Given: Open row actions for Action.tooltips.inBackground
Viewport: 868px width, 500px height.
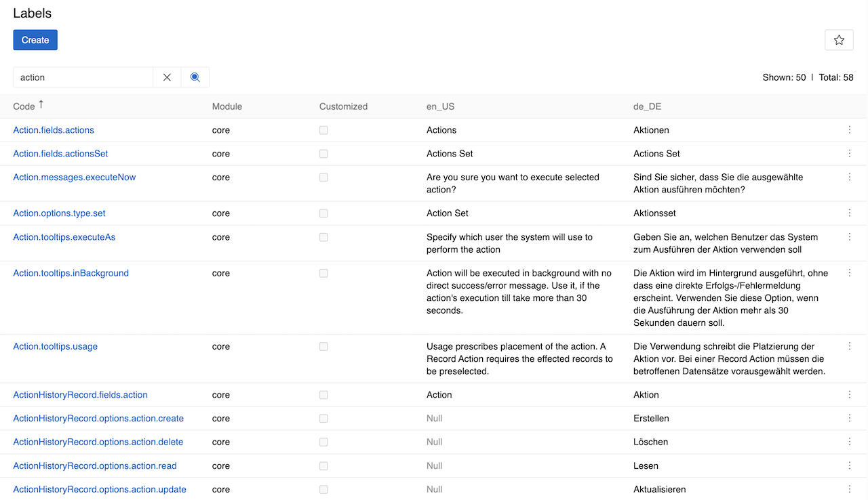Looking at the screenshot, I should coord(849,272).
